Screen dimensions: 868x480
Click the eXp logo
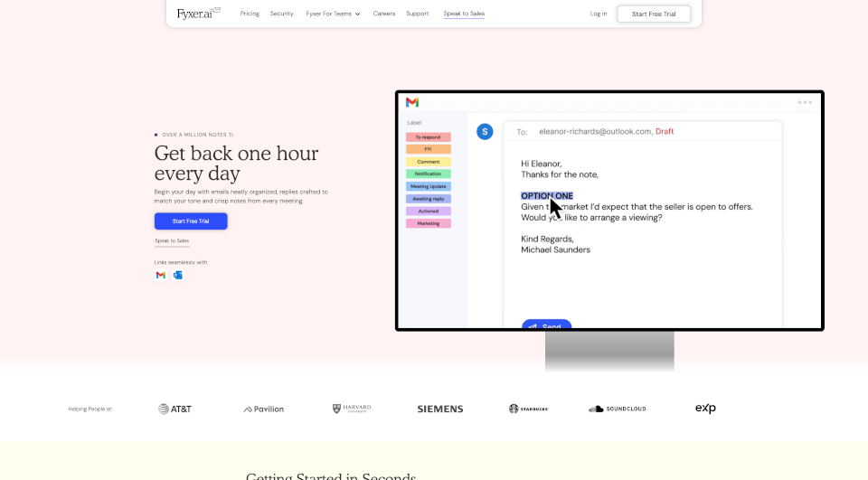point(706,409)
